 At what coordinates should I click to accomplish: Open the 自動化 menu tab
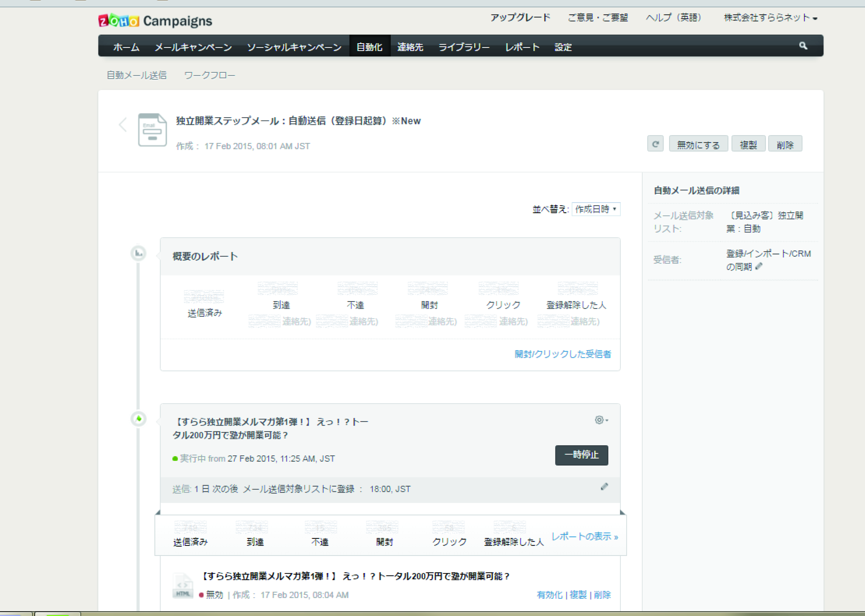[x=369, y=47]
